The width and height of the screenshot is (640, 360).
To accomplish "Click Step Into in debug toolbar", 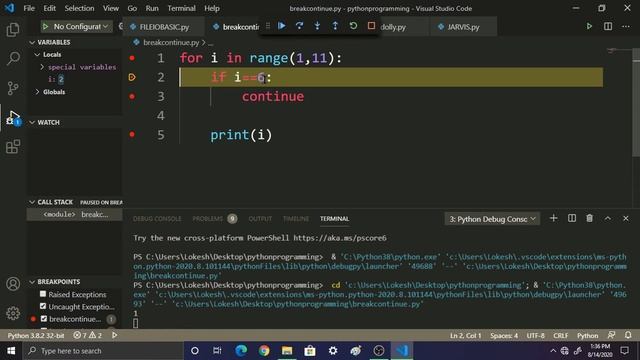I will pyautogui.click(x=317, y=26).
